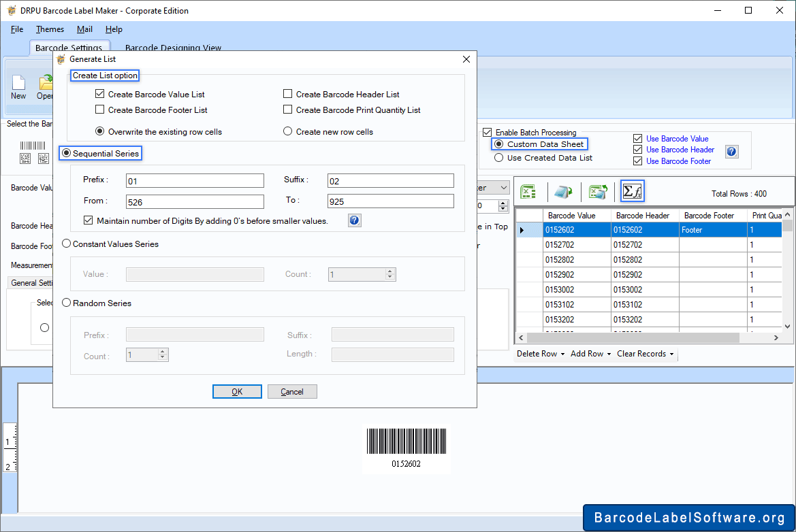The height and width of the screenshot is (532, 796).
Task: Click the Excel sheet refresh icon in data toolbar
Action: [x=598, y=193]
